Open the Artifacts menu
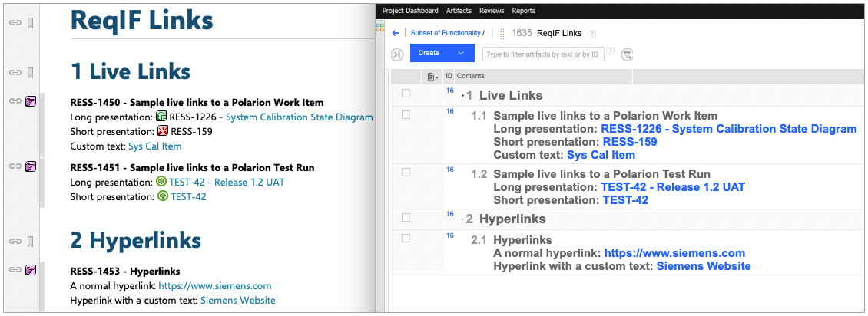The width and height of the screenshot is (868, 316). pyautogui.click(x=459, y=11)
